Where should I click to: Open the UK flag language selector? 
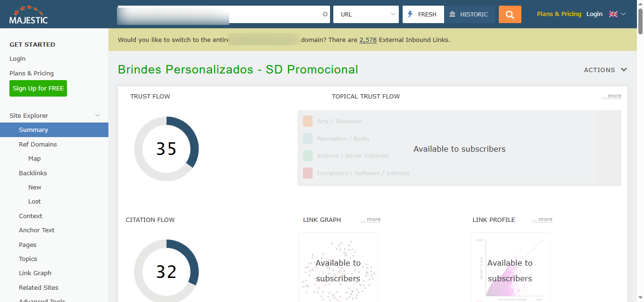tap(617, 14)
